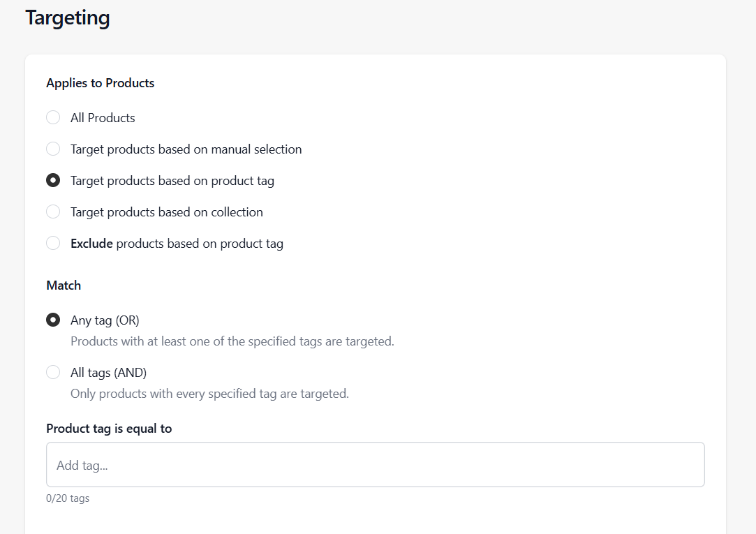Click 'Target products based on manual selection' text

tap(186, 149)
